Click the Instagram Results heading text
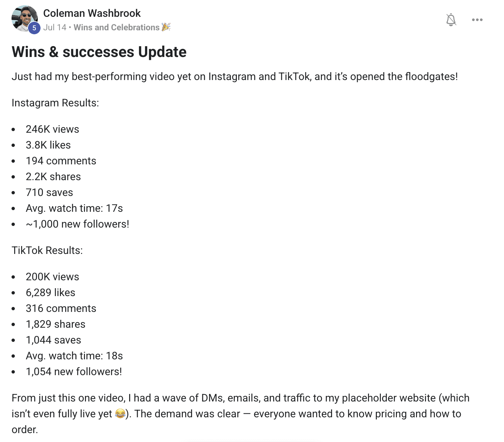 click(55, 103)
